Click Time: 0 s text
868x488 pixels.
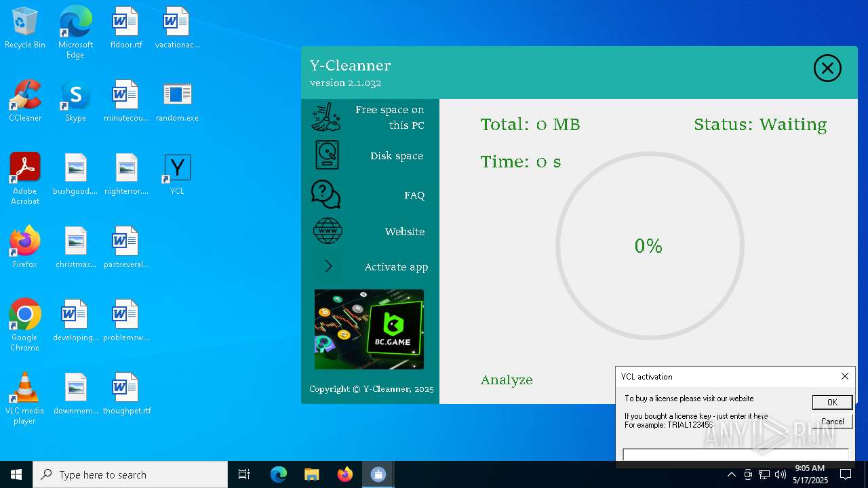pos(521,162)
